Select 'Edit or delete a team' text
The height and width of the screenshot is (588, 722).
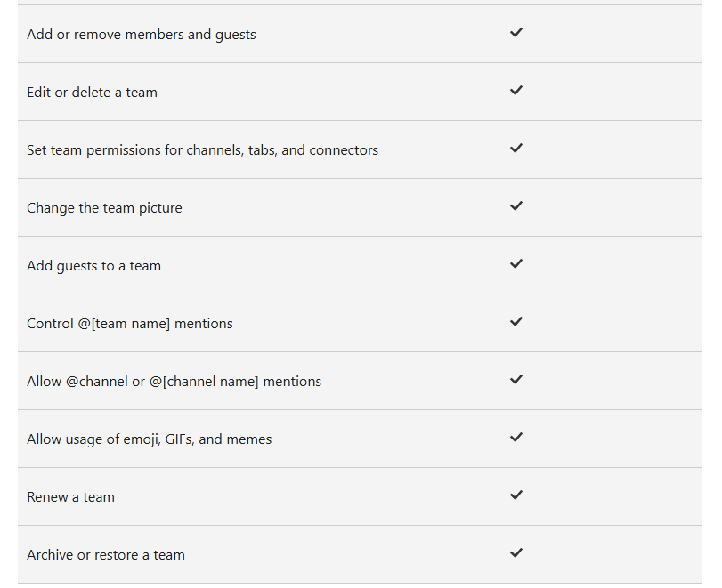92,93
